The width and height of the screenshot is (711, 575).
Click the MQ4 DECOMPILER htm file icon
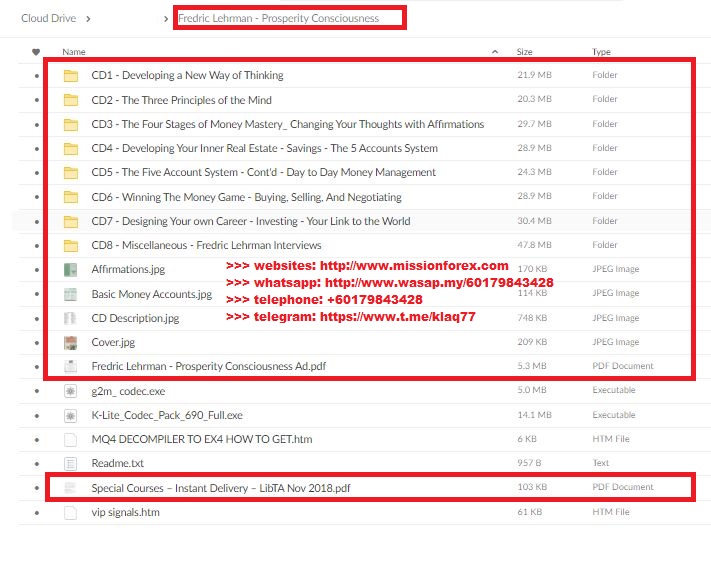click(x=70, y=439)
